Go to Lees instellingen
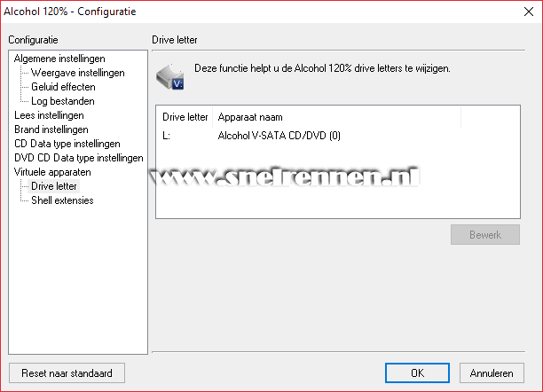Screen dimensions: 543x392 tap(49, 115)
